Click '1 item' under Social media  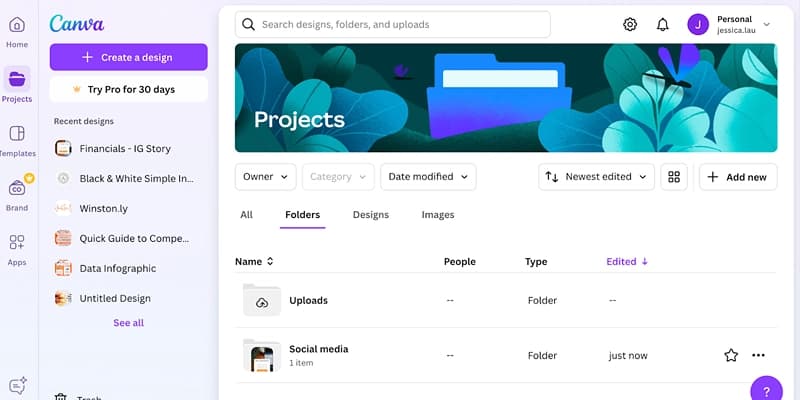301,363
